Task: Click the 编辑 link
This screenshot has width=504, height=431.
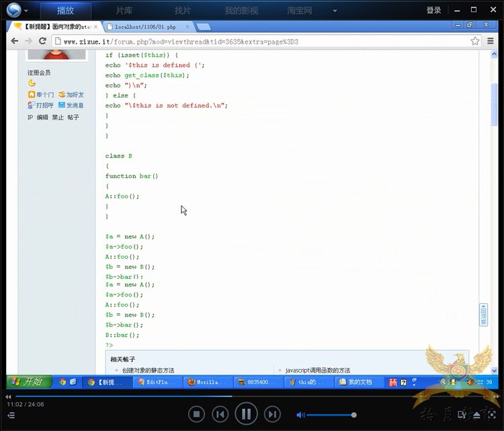Action: tap(42, 118)
